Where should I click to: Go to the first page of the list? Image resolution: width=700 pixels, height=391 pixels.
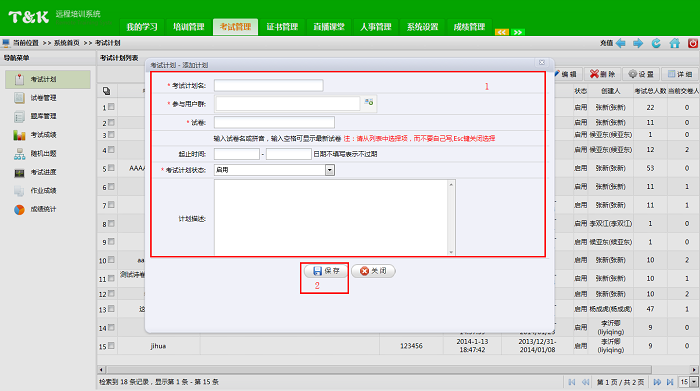point(572,382)
